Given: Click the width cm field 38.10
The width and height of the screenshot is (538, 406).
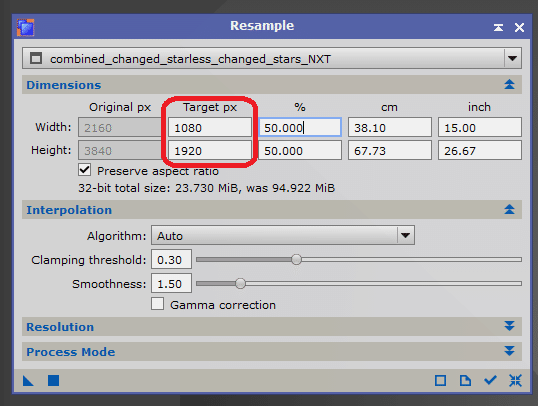Looking at the screenshot, I should (x=390, y=128).
